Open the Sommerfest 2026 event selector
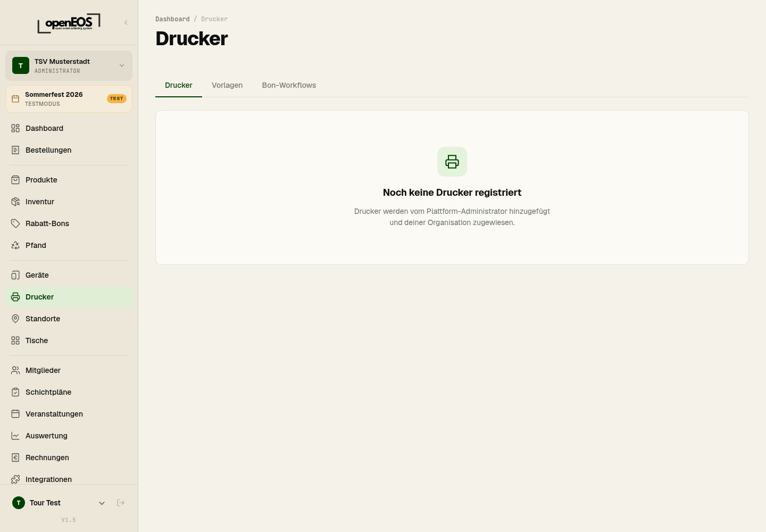Viewport: 766px width, 532px height. (x=69, y=99)
